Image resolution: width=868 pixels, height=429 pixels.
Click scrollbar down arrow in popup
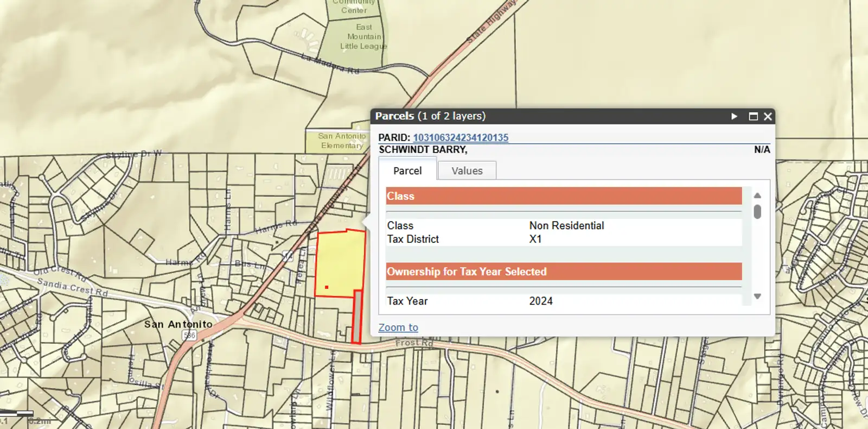(757, 296)
